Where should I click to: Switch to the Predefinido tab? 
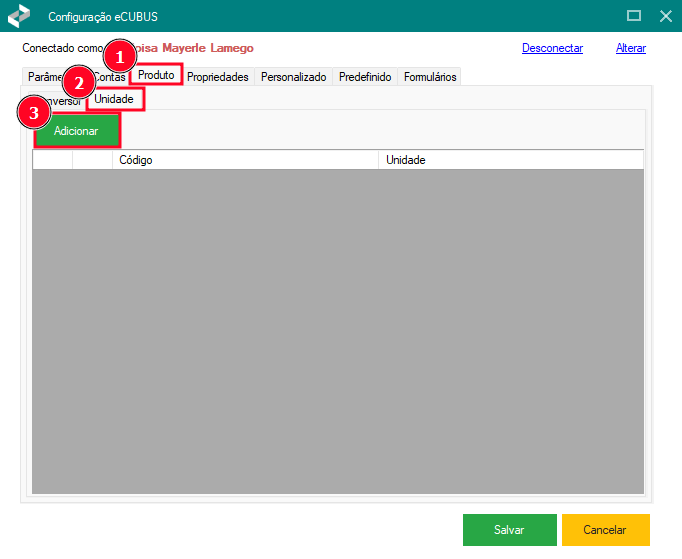point(365,77)
